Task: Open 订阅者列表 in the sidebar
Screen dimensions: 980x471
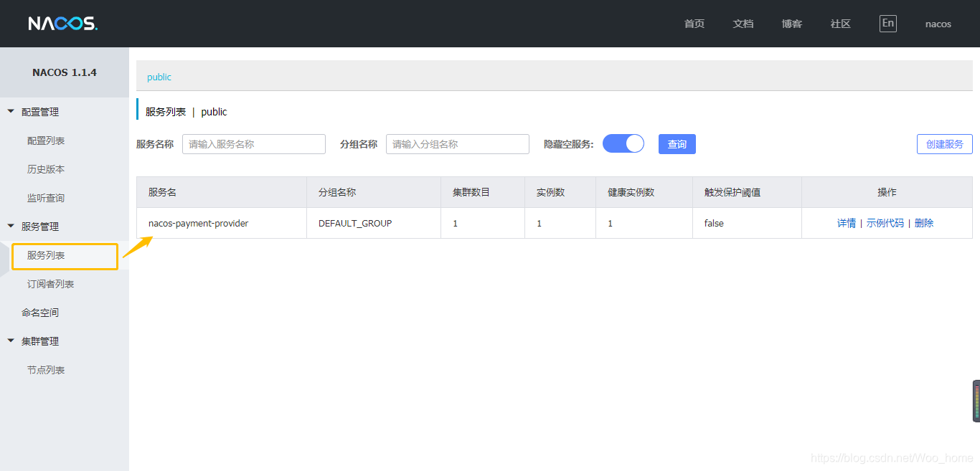Action: (50, 284)
